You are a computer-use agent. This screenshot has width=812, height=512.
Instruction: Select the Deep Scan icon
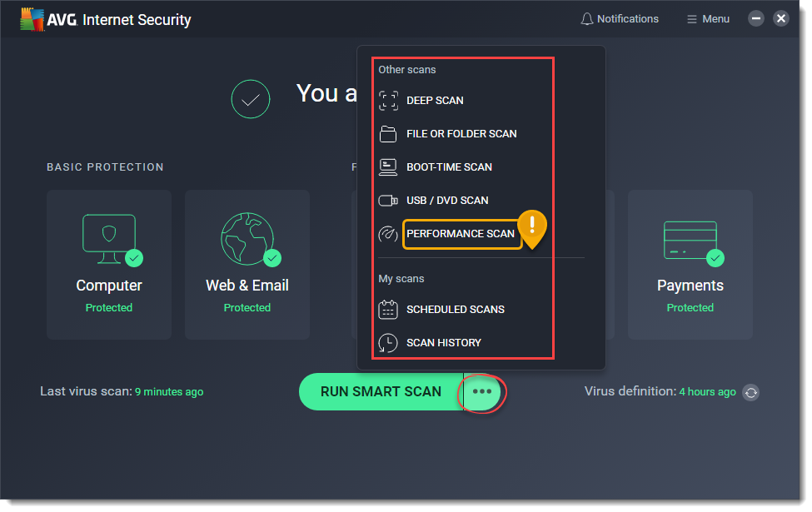388,100
